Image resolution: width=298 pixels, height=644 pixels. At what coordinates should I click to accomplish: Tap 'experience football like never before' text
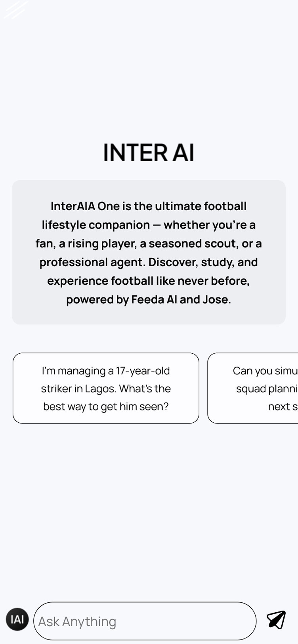pos(149,281)
